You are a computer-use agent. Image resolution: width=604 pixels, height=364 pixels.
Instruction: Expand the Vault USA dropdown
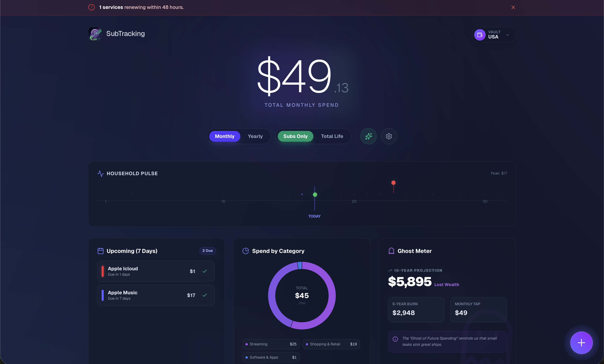[507, 35]
